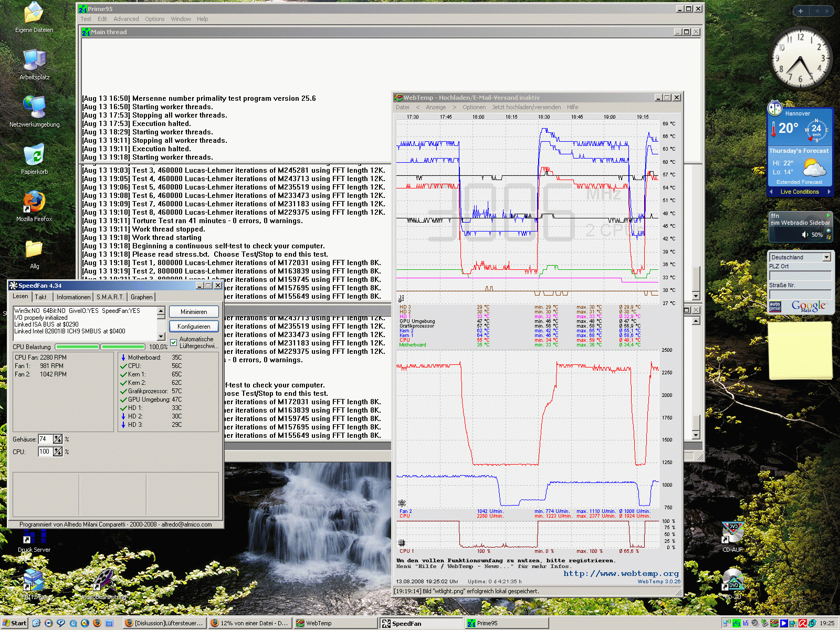This screenshot has width=840, height=630.
Task: Click the Straße Nr. input field
Action: (x=800, y=294)
